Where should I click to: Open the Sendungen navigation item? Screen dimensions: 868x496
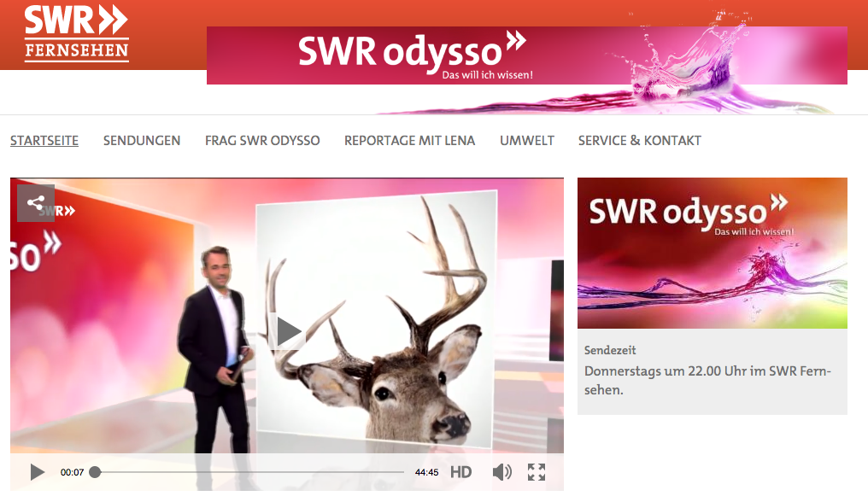coord(142,141)
